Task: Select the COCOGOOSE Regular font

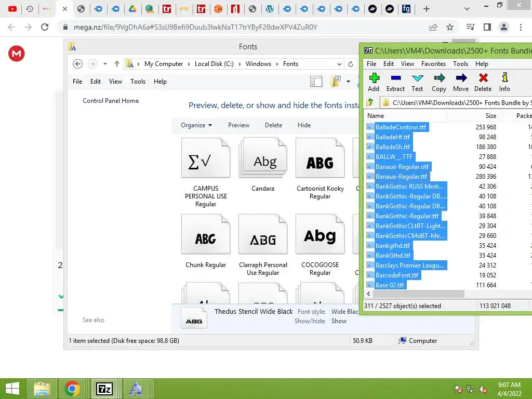Action: point(320,245)
